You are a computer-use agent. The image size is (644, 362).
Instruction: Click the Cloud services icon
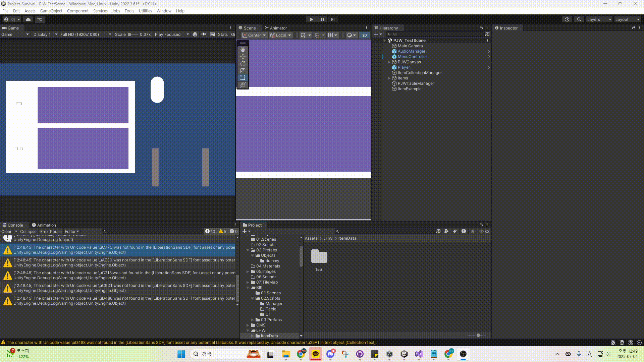[28, 19]
